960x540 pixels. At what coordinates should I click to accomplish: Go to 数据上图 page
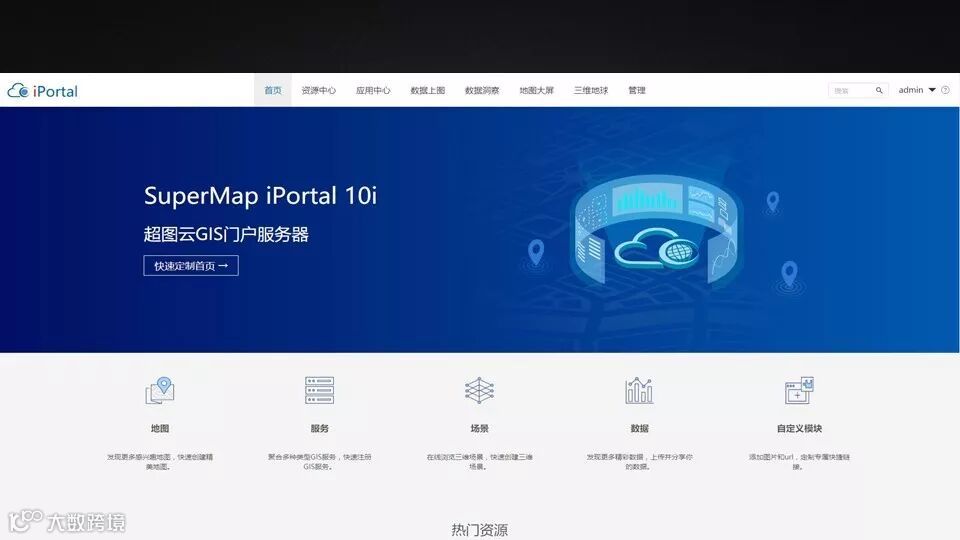[x=427, y=90]
